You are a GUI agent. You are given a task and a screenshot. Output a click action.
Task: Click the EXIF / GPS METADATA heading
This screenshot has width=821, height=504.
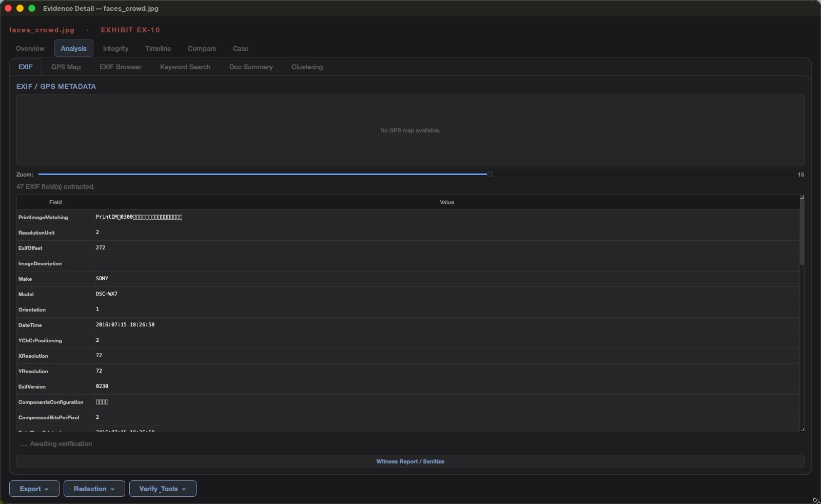56,86
